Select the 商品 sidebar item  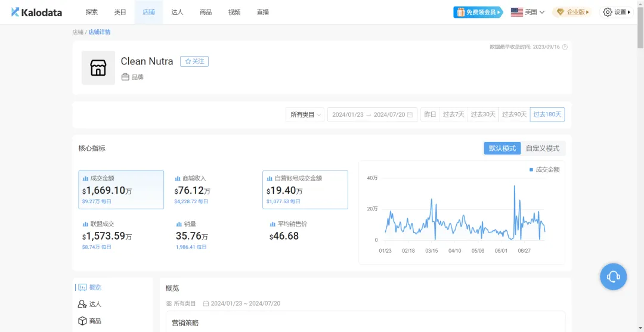[89, 321]
